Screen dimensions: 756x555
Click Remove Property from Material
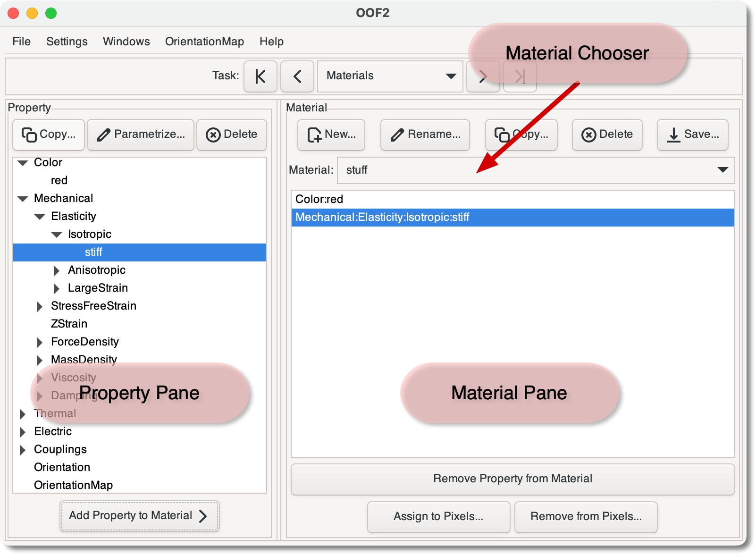click(512, 479)
